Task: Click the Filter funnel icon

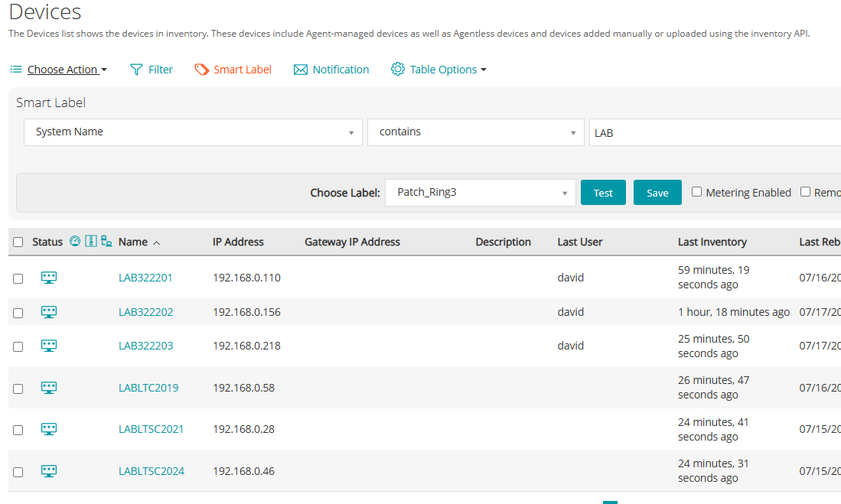Action: (136, 70)
